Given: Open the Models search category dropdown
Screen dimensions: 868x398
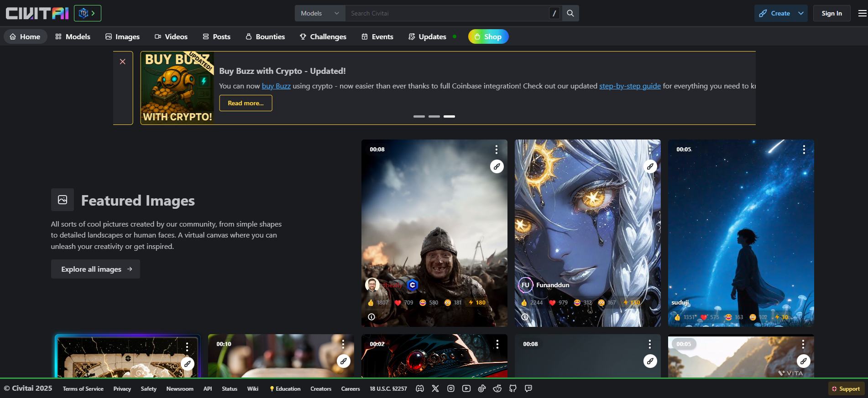Looking at the screenshot, I should (320, 13).
